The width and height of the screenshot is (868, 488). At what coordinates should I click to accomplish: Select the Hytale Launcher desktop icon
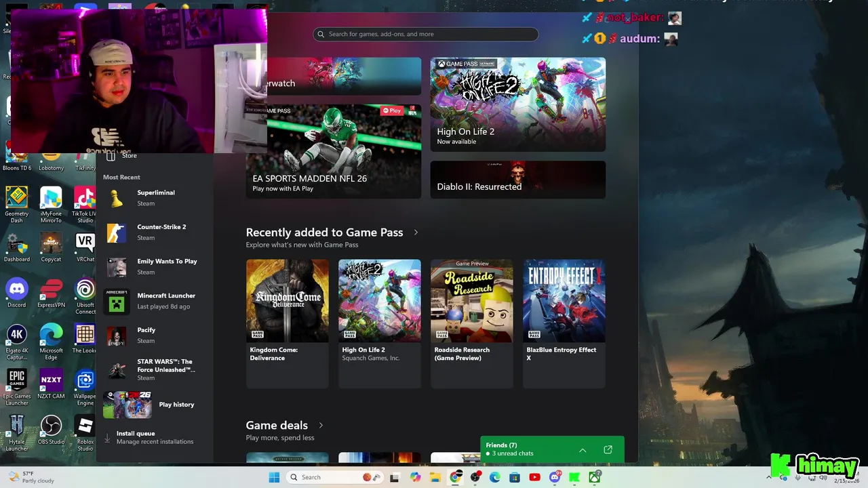point(17,433)
